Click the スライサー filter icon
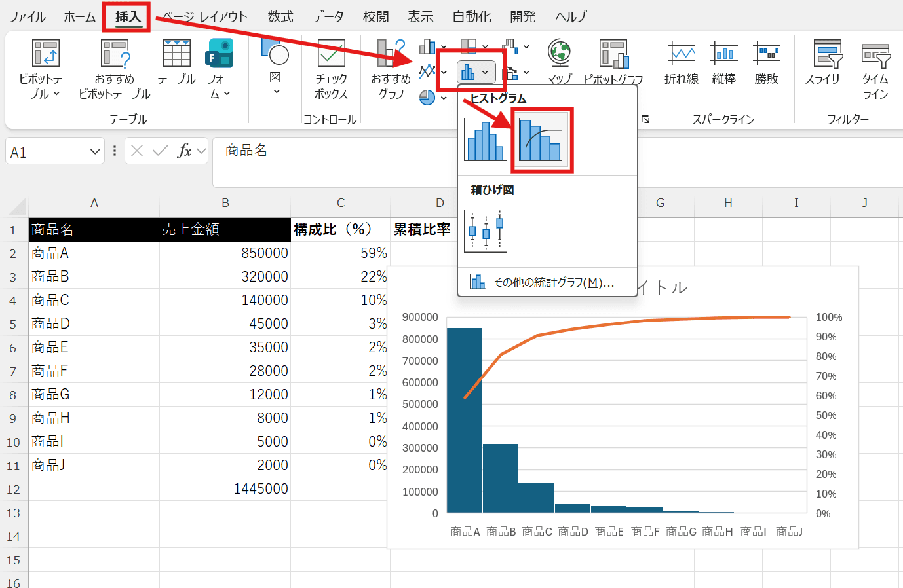The width and height of the screenshot is (903, 588). [x=827, y=62]
